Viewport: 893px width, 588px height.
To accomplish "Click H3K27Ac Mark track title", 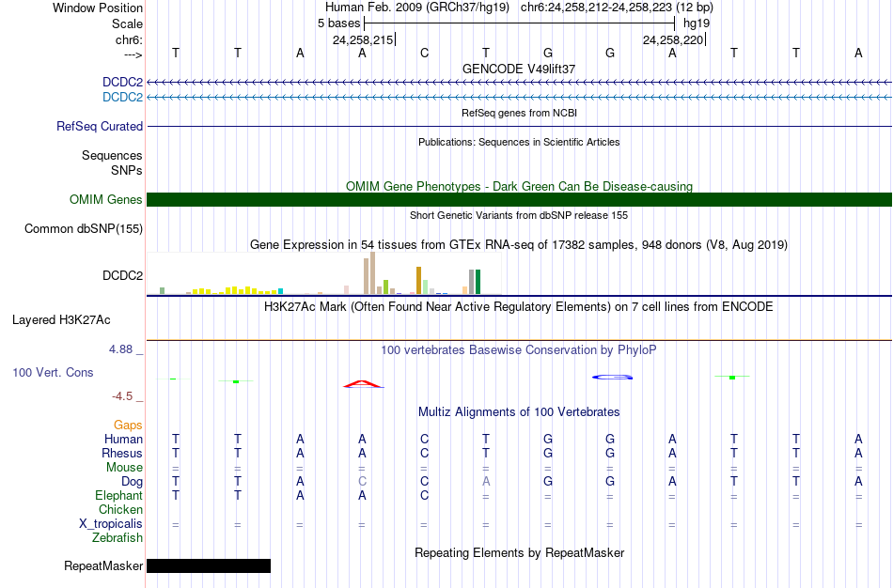I will [x=519, y=307].
